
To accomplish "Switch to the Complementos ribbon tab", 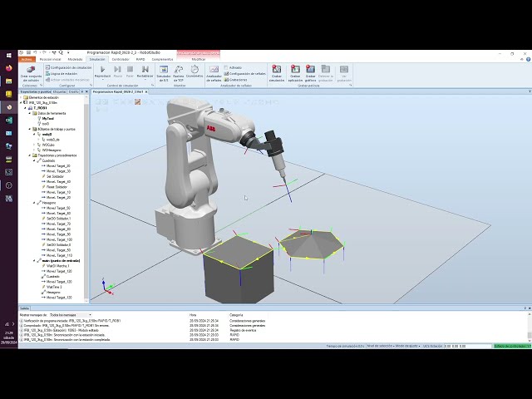I will pos(163,59).
